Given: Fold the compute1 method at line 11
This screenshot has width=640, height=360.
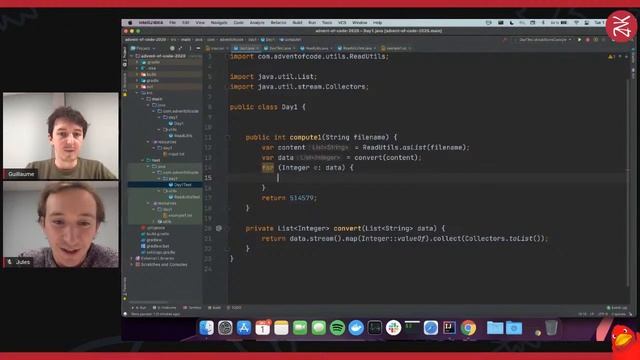Looking at the screenshot, I should (x=228, y=137).
